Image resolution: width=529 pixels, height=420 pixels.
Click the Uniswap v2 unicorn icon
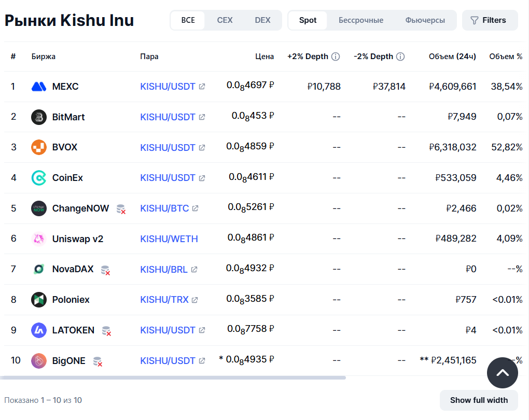point(39,239)
